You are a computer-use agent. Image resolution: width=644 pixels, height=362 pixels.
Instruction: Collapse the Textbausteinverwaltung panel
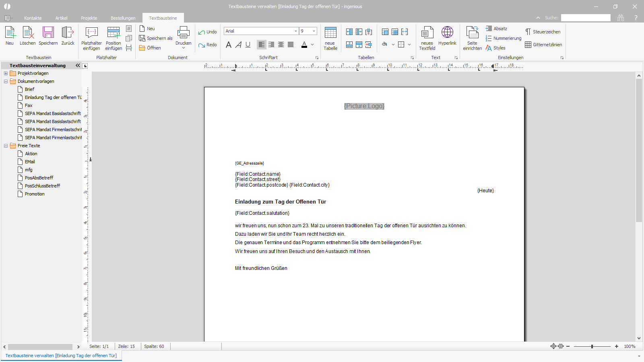pos(78,65)
